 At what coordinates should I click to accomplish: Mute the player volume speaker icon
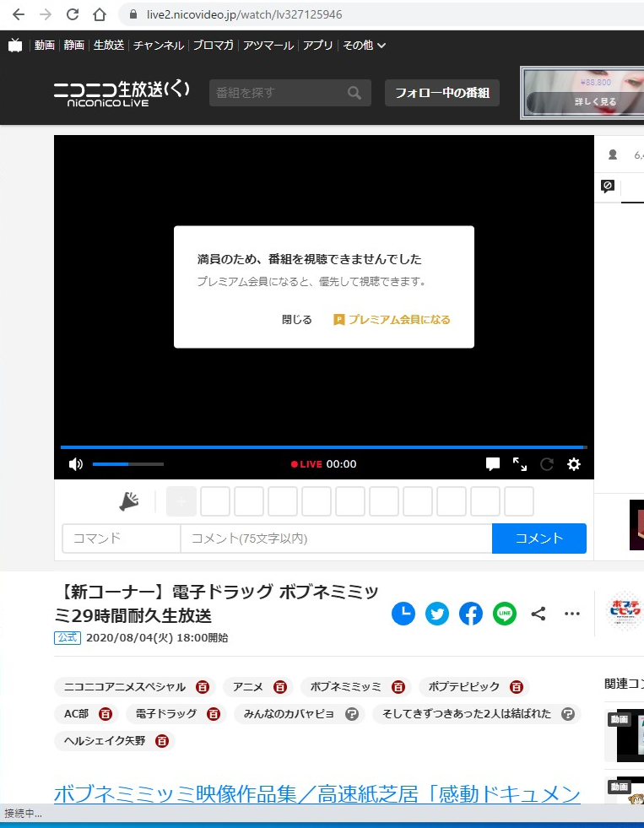point(75,464)
